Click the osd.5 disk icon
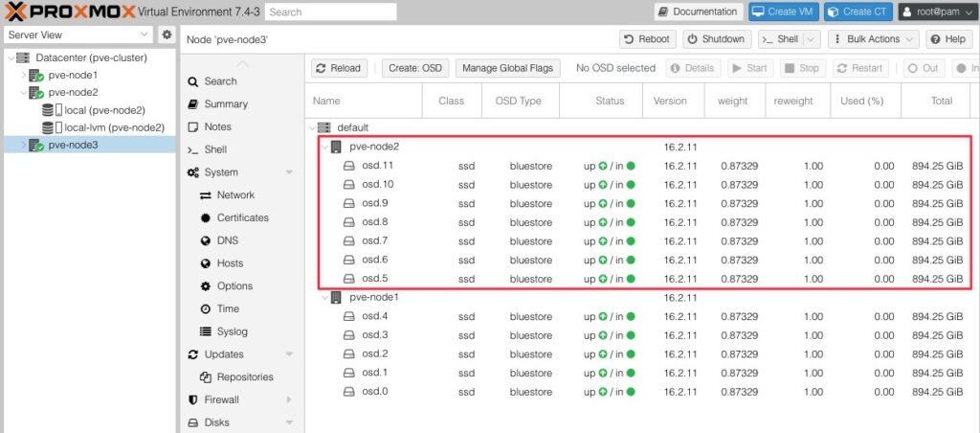The height and width of the screenshot is (433, 980). click(348, 279)
